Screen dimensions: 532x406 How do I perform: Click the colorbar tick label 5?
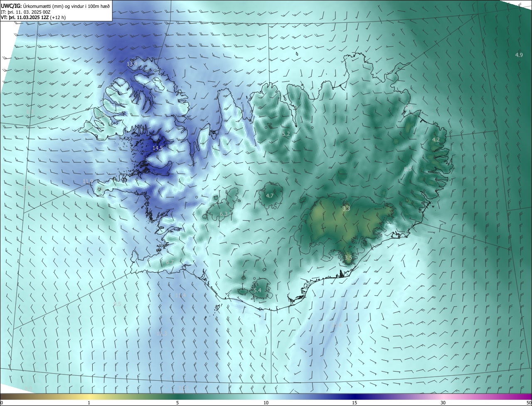tap(177, 403)
